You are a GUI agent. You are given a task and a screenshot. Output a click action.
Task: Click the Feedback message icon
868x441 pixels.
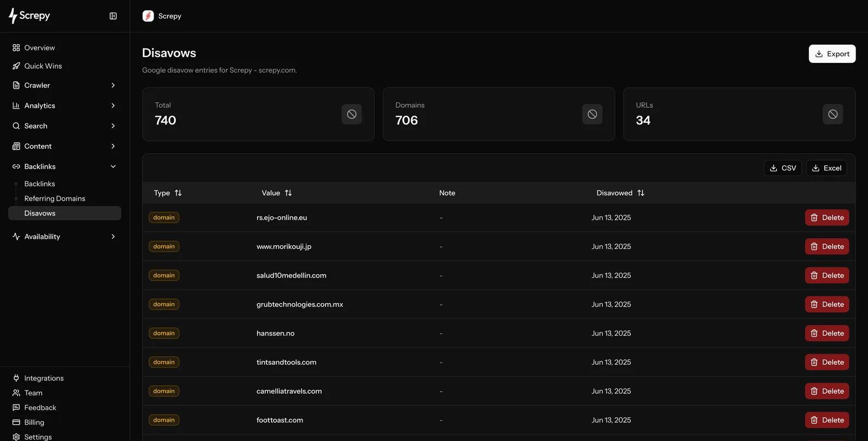pos(16,407)
